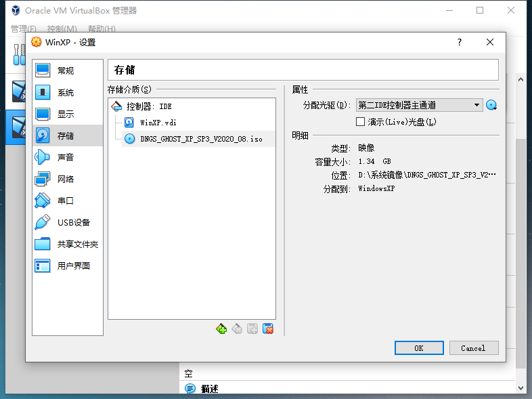Click the 描述 speech bubble icon in main window

190,388
